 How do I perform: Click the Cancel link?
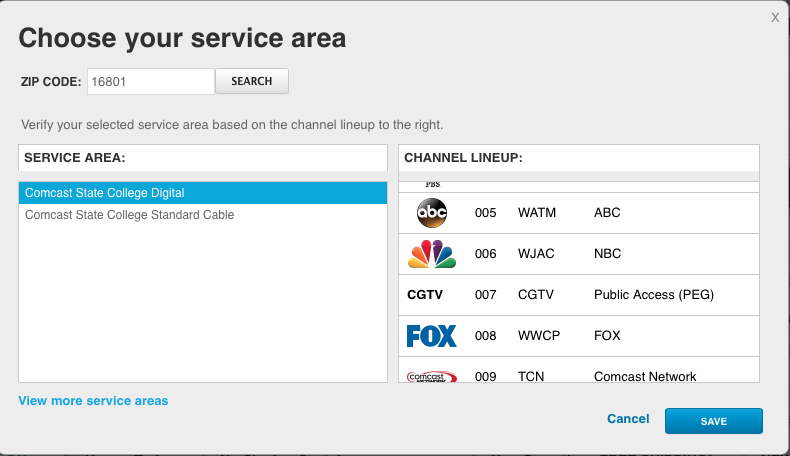pyautogui.click(x=628, y=419)
